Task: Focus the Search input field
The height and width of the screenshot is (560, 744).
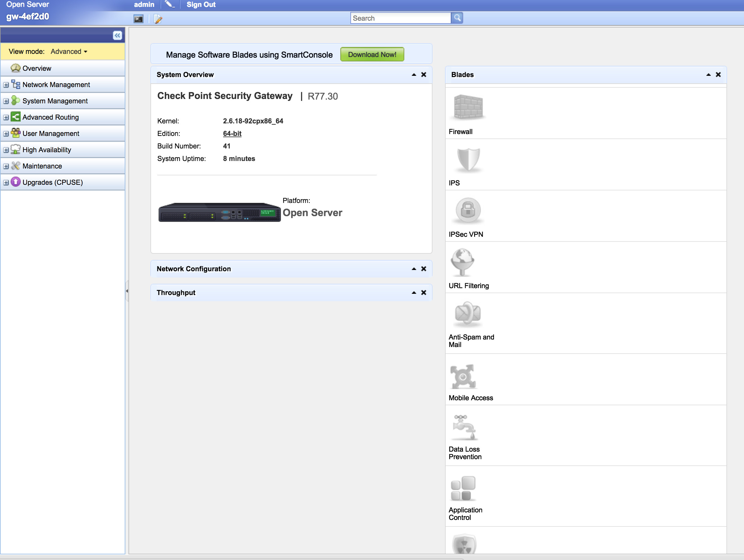Action: click(401, 18)
